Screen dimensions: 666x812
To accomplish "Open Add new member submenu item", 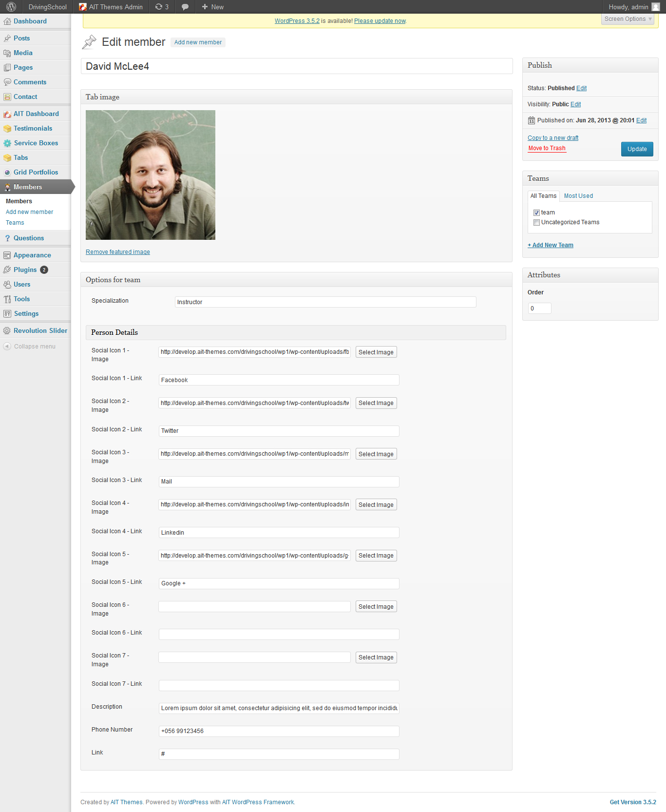I will tap(29, 212).
